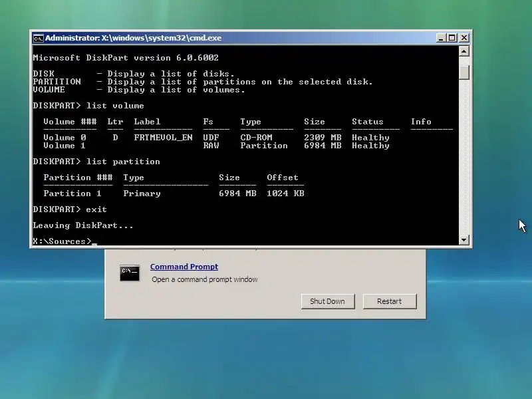532x399 pixels.
Task: Click the 'DISKPART> list partition' command text
Action: [x=96, y=162]
